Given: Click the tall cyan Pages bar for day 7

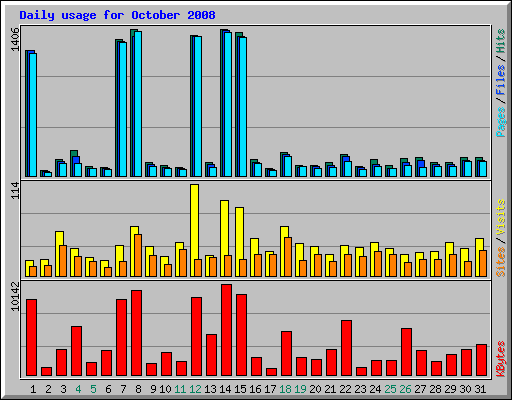Looking at the screenshot, I should [123, 109].
